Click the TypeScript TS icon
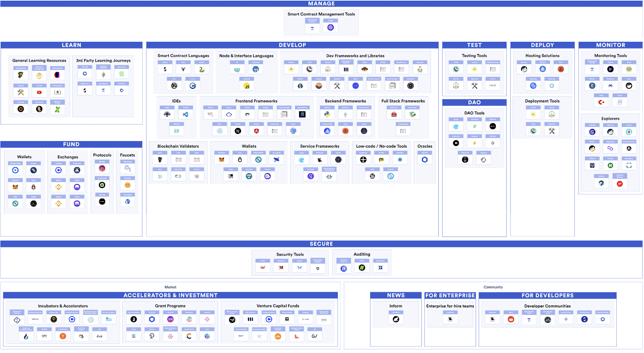The image size is (644, 353). click(256, 69)
